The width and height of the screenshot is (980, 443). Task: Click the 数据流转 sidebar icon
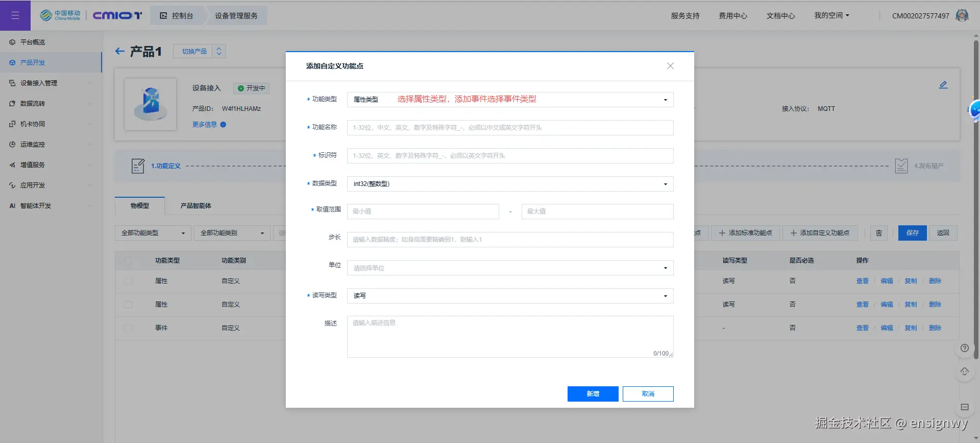click(12, 104)
